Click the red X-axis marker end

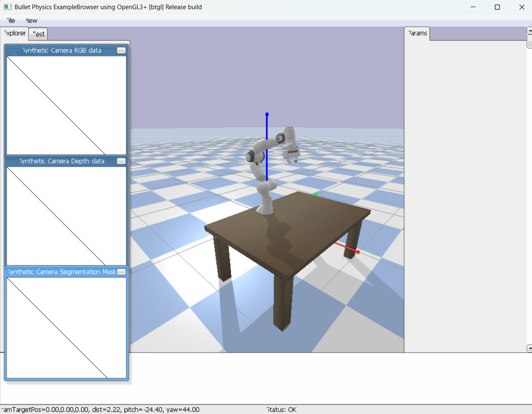[x=358, y=252]
